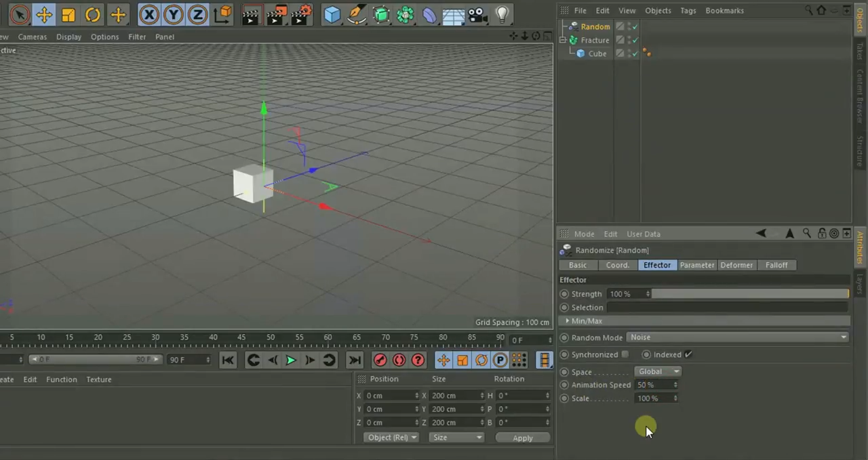Expand the Min/Max section

(x=586, y=321)
